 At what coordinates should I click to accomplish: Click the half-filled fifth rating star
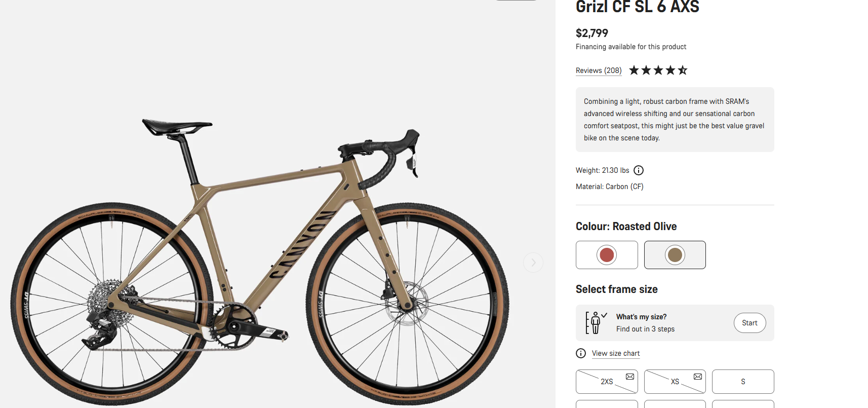[683, 70]
